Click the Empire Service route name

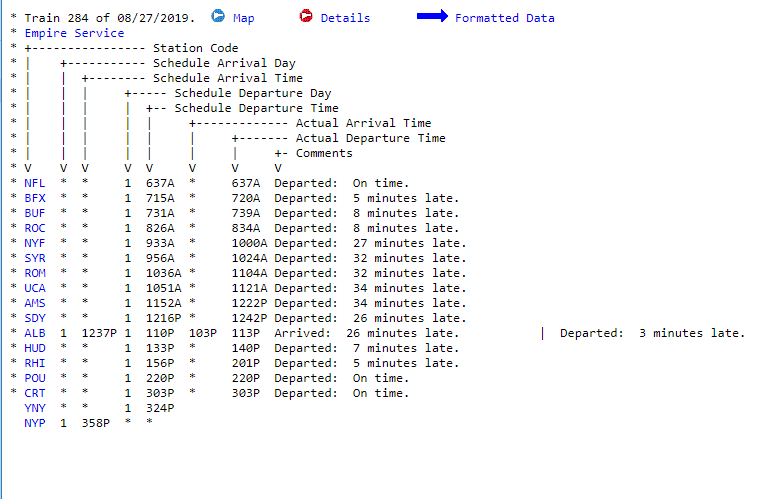pyautogui.click(x=74, y=33)
